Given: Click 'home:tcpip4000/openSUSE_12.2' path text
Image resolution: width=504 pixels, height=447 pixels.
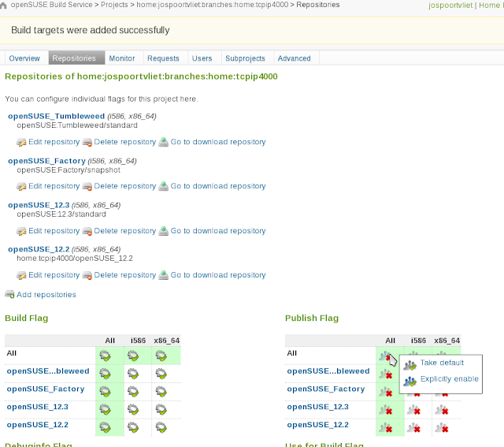Looking at the screenshot, I should click(x=75, y=259).
